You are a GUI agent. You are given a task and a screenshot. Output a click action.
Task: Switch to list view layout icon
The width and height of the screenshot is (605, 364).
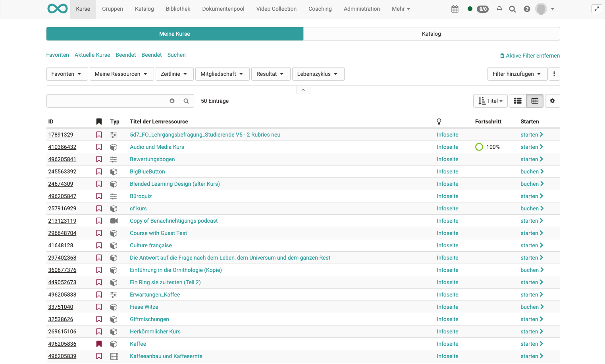click(518, 101)
